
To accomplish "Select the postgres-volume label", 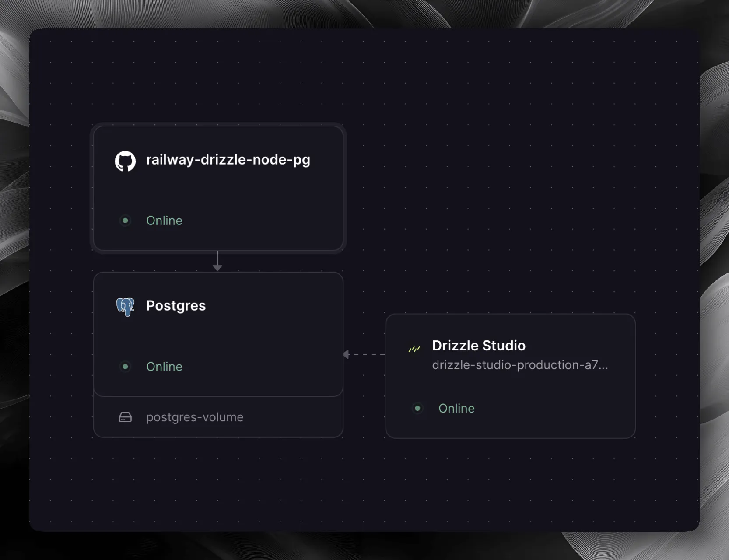I will coord(195,417).
